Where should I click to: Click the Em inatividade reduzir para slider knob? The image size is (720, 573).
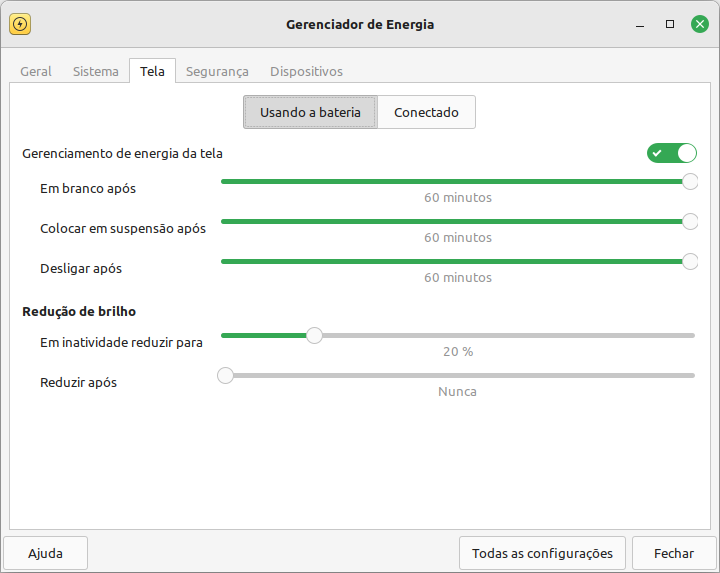pyautogui.click(x=315, y=336)
